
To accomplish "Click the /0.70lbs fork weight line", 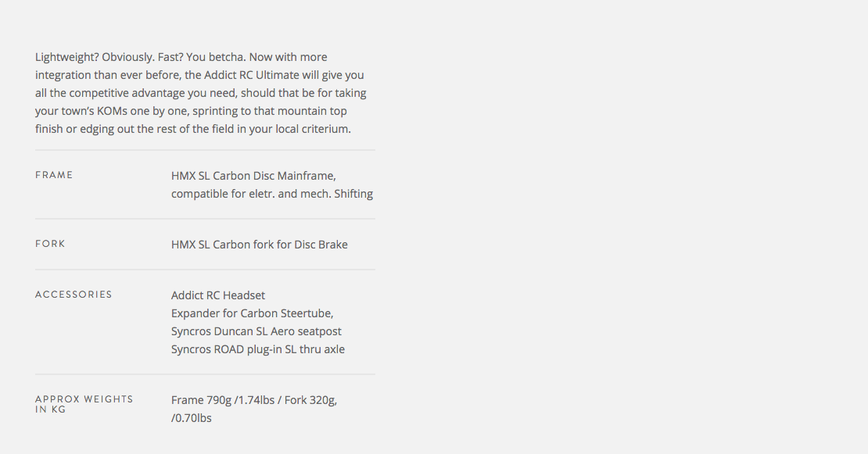I will click(191, 418).
